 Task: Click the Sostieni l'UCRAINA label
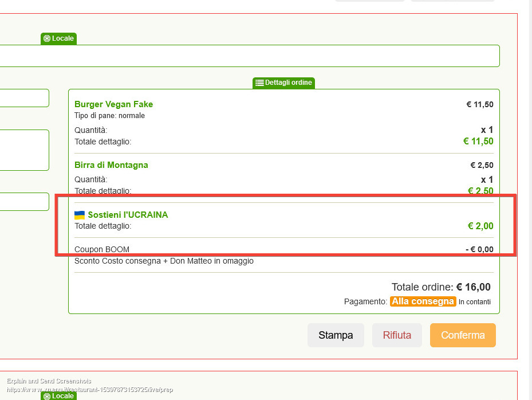click(128, 215)
